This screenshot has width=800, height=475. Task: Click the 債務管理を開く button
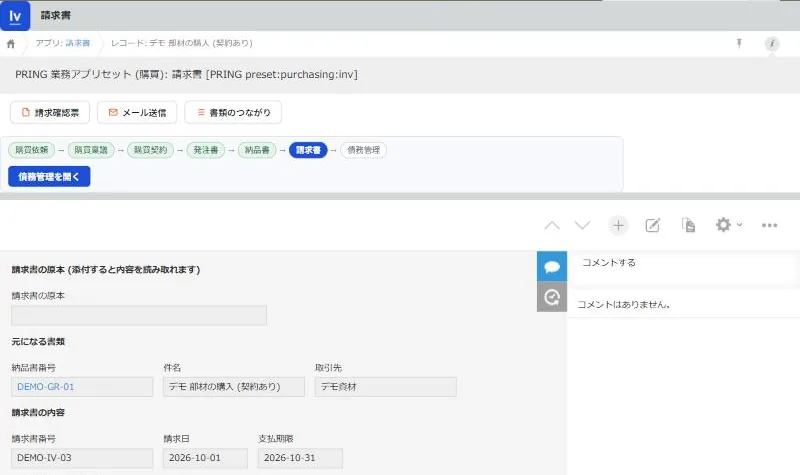pos(49,177)
